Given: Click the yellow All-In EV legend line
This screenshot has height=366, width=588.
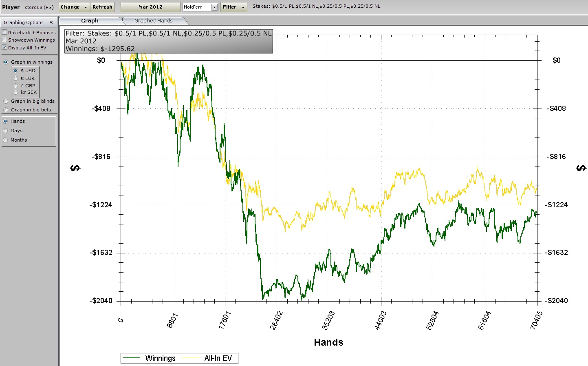Looking at the screenshot, I should coord(190,358).
